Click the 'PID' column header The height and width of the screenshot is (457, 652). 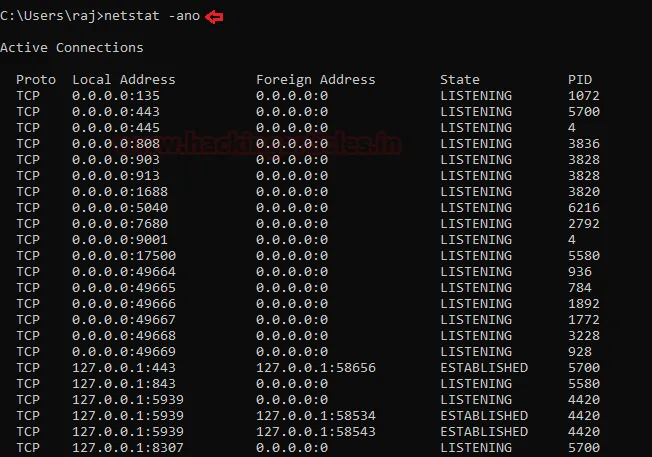(x=580, y=80)
